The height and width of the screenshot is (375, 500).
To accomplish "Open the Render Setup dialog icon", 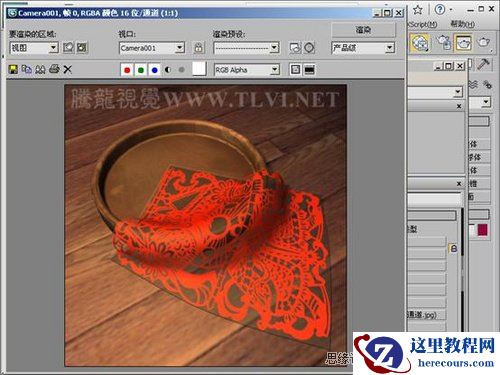I will tap(295, 48).
